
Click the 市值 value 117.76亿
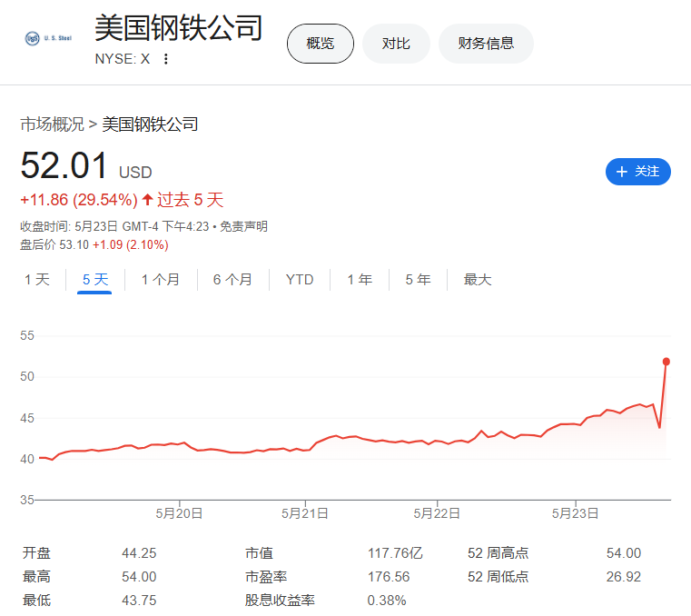tap(395, 553)
